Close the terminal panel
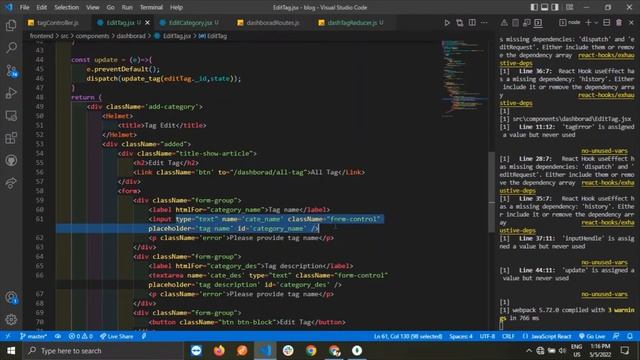Image resolution: width=640 pixels, height=360 pixels. [x=631, y=23]
